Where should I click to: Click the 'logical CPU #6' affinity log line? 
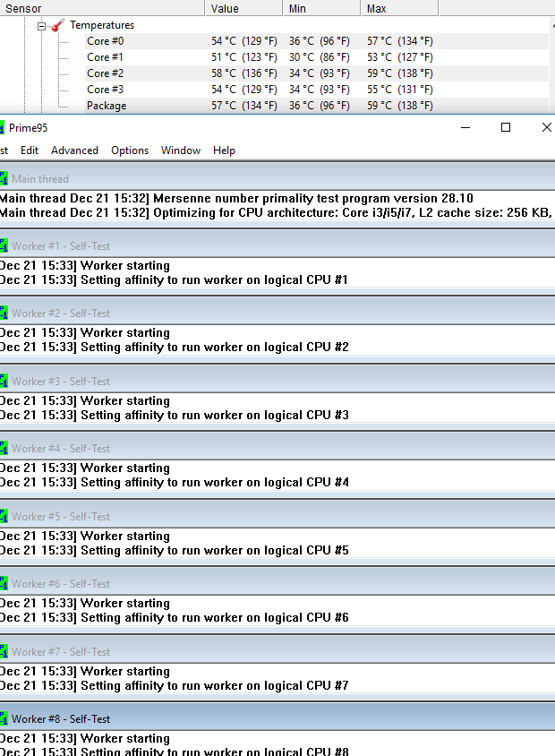174,618
